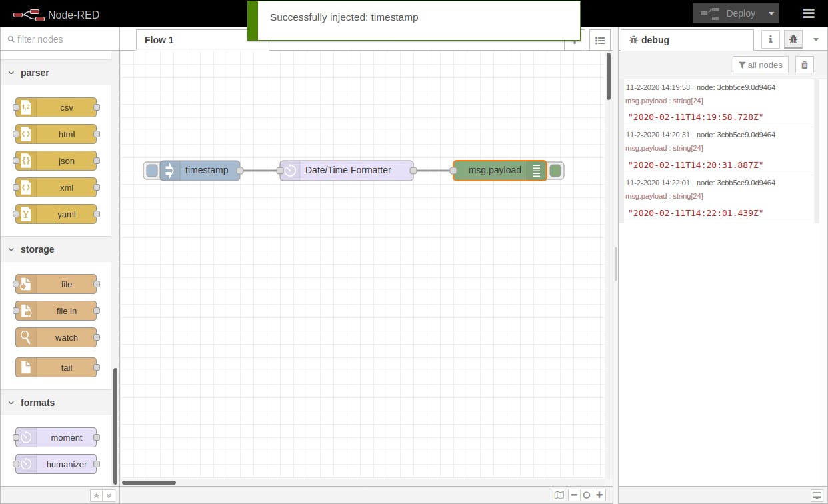Viewport: 828px width, 504px height.
Task: Click the timestamp node output port
Action: (x=240, y=171)
